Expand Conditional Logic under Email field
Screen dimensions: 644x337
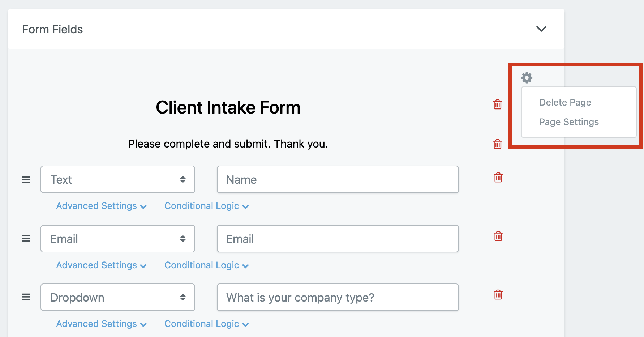(x=207, y=265)
